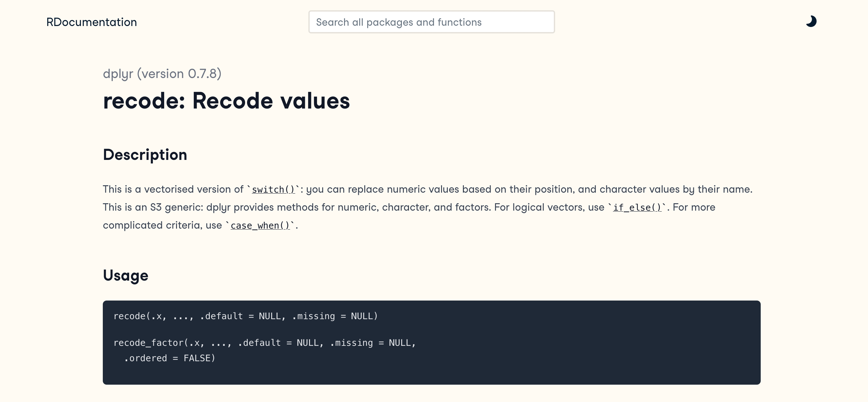868x402 pixels.
Task: Click the Description section heading
Action: (145, 155)
